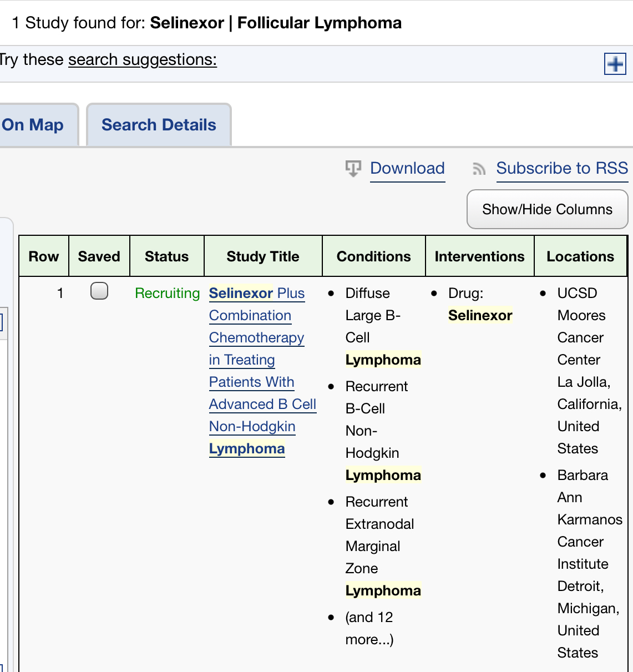Click Recurrent Extranodal Marginal Zone Lymphoma condition

(383, 546)
